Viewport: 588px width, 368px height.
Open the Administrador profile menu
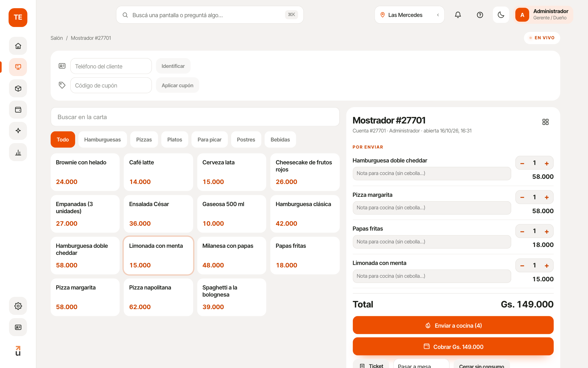[x=543, y=15]
